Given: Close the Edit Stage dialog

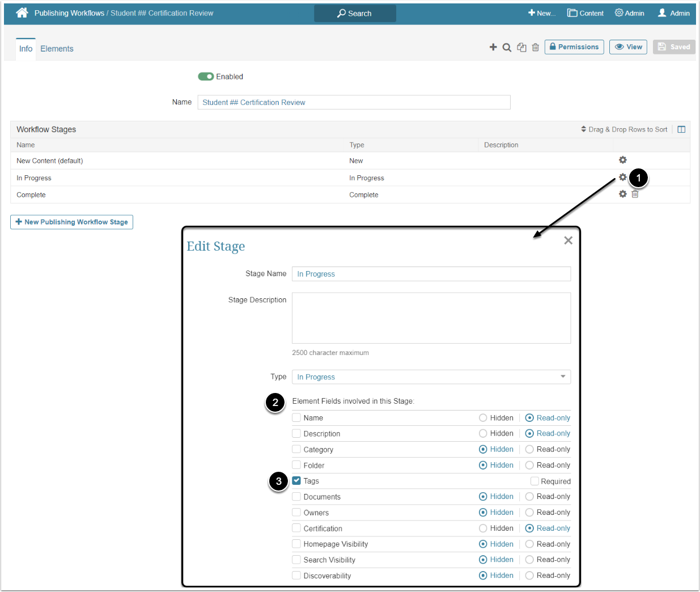Looking at the screenshot, I should point(568,240).
